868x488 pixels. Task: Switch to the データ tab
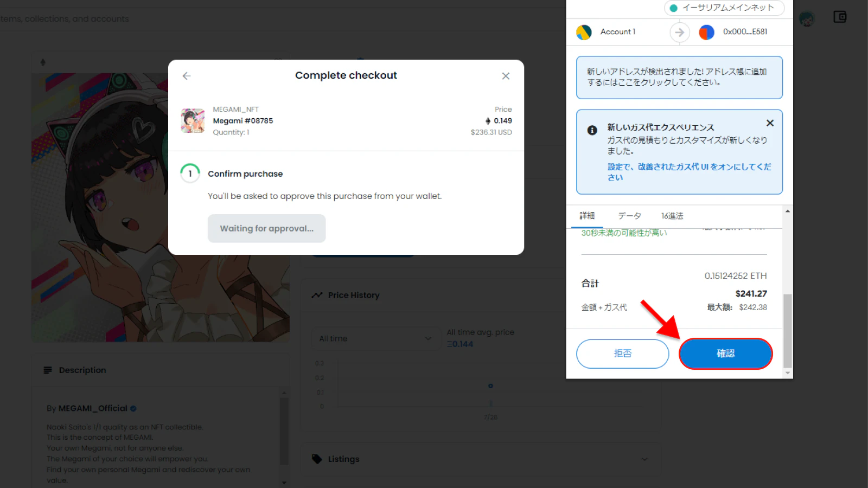pos(629,216)
